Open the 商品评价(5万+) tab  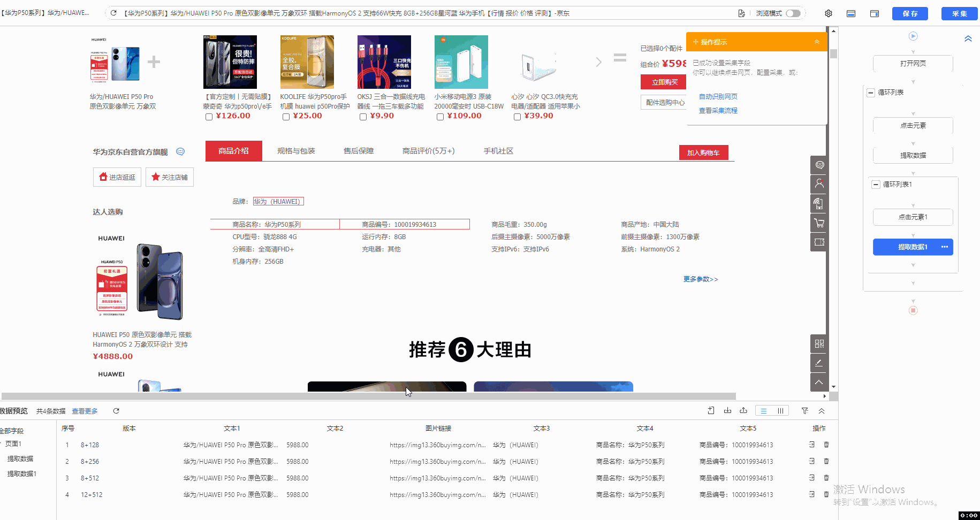(x=429, y=151)
